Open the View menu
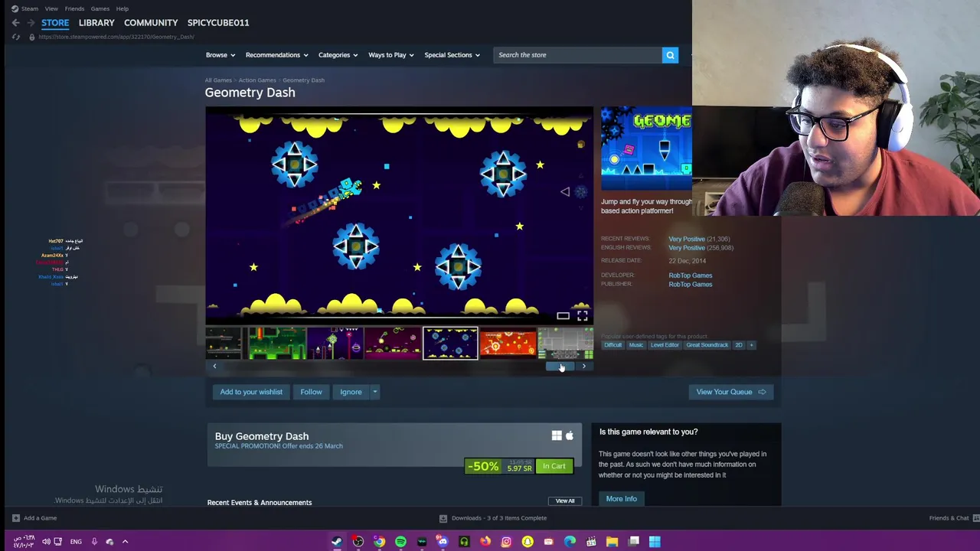 (51, 8)
